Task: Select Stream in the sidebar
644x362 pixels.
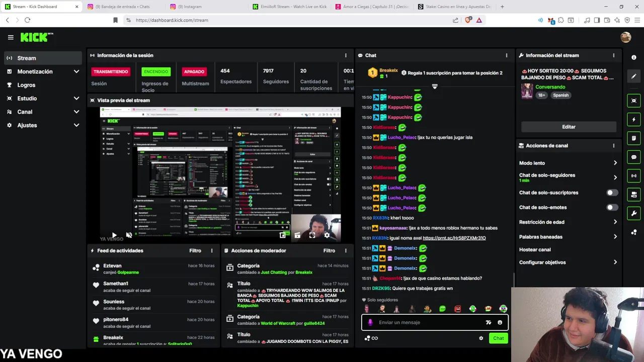Action: (x=43, y=58)
